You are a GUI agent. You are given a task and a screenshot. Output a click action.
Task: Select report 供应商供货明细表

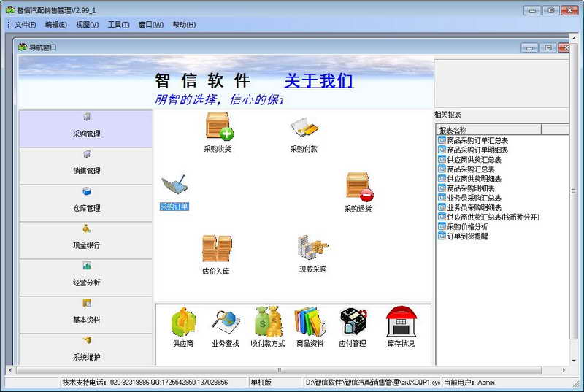click(x=470, y=179)
